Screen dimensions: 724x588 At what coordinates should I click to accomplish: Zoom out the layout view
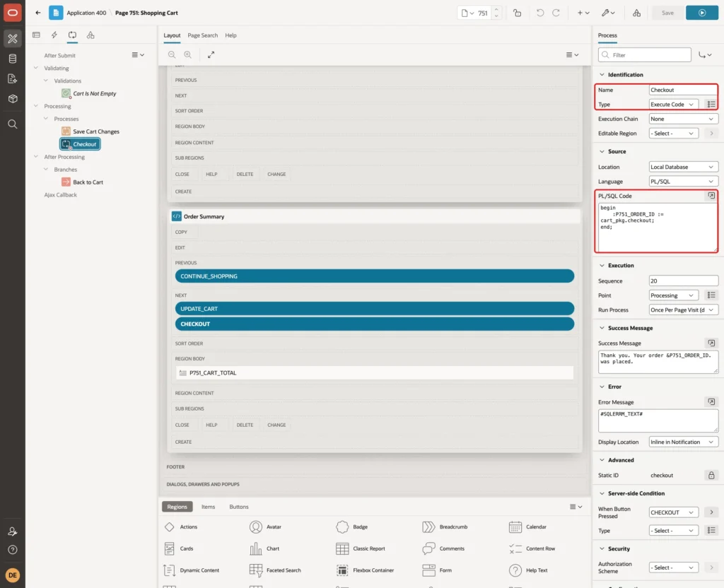click(172, 54)
